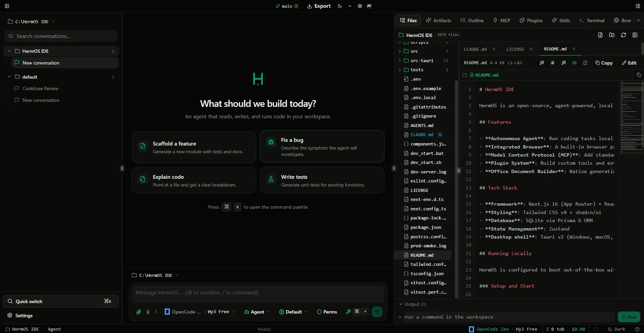Click the command key icon in composer
This screenshot has height=333, width=644.
click(x=357, y=311)
